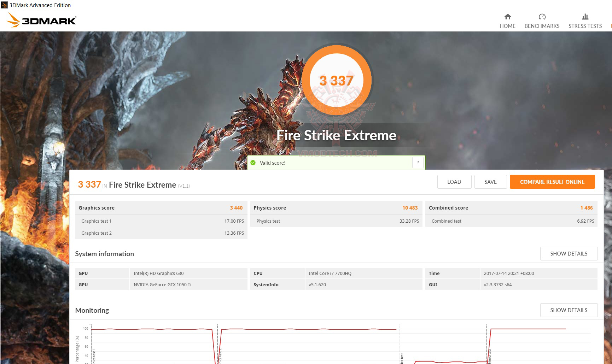Click the Graphics score value 3 440
This screenshot has height=364, width=612.
(236, 208)
